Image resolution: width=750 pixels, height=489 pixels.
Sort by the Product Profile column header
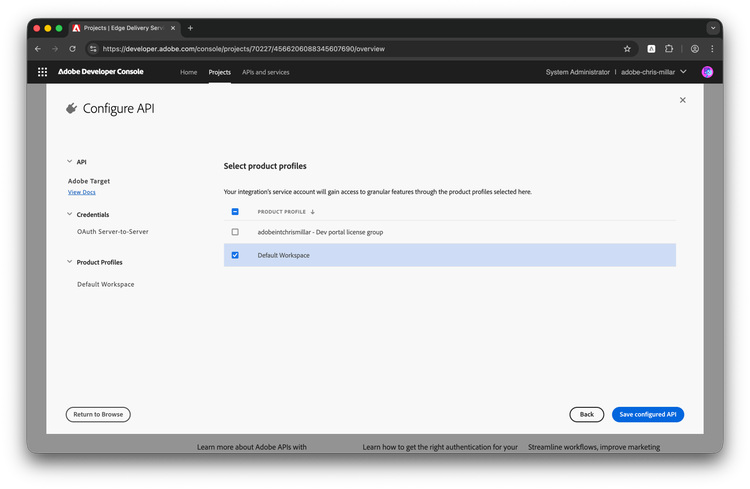[285, 212]
